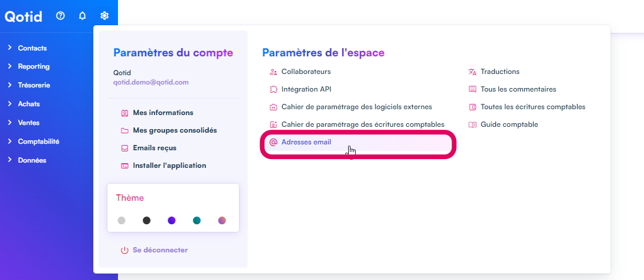Open Adresses email settings
Viewport: 644px width, 280px height.
tap(306, 142)
